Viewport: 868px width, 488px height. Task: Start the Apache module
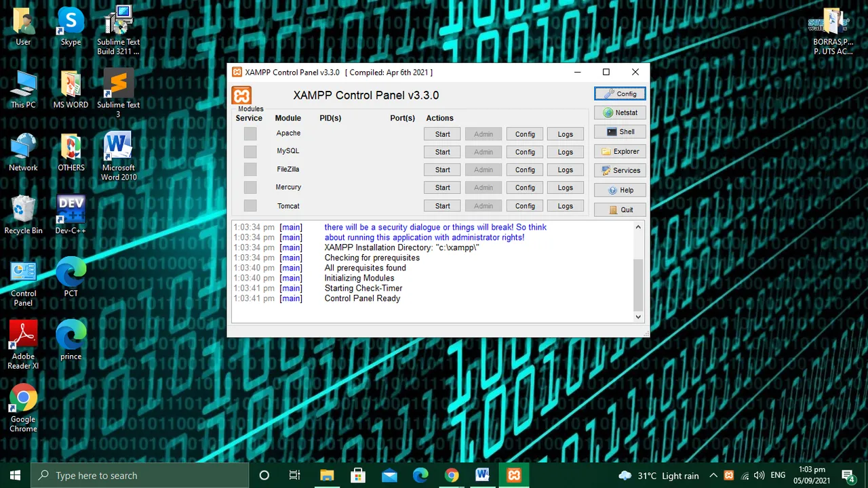pos(443,134)
